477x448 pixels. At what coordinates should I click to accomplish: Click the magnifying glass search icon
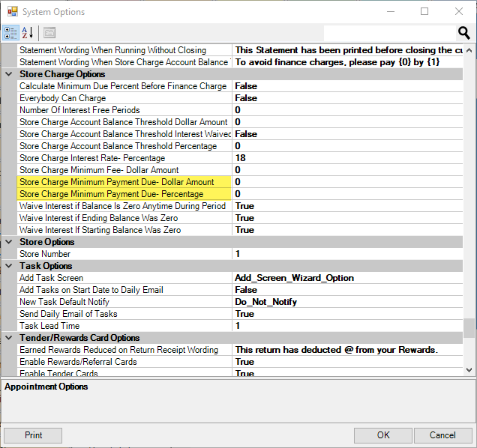[x=463, y=33]
